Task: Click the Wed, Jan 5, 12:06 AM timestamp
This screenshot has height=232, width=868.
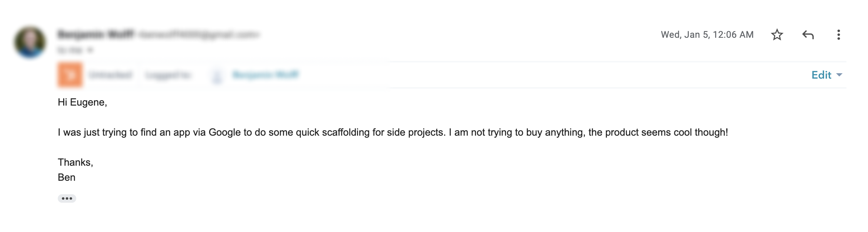Action: [707, 35]
